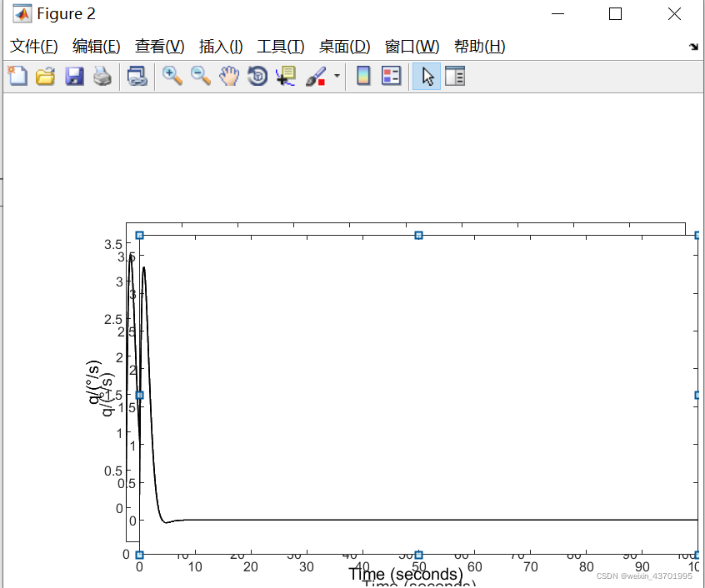Click the bottom-center axes selection handle

(x=418, y=556)
